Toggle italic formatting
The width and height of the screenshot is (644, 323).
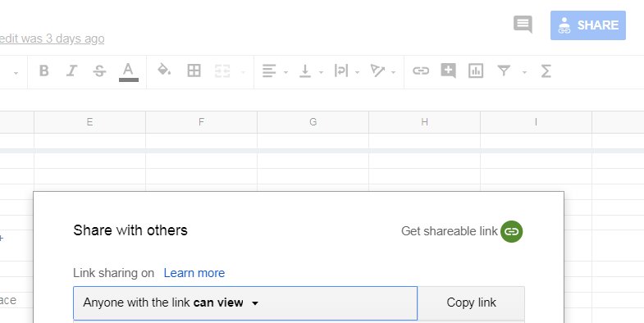[x=71, y=71]
